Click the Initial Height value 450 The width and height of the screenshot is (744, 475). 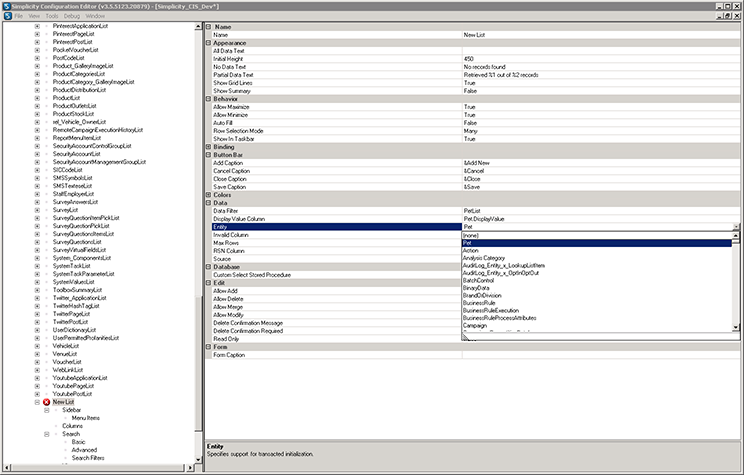(x=601, y=59)
